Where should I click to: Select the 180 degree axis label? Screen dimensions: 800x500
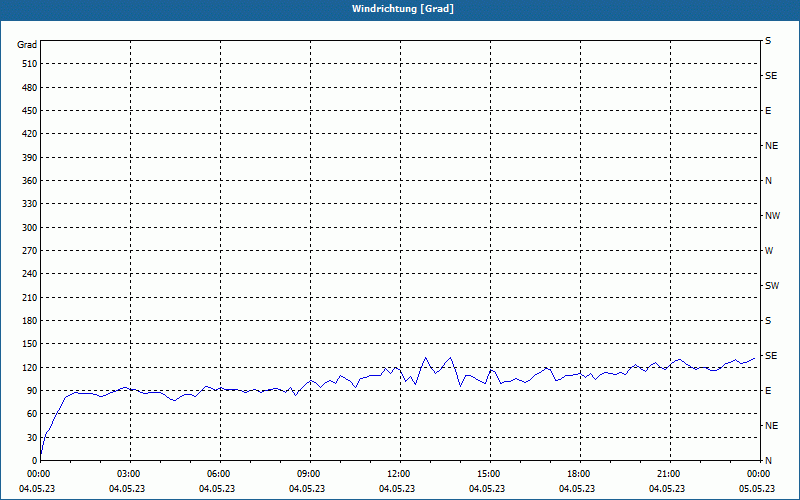[x=30, y=321]
